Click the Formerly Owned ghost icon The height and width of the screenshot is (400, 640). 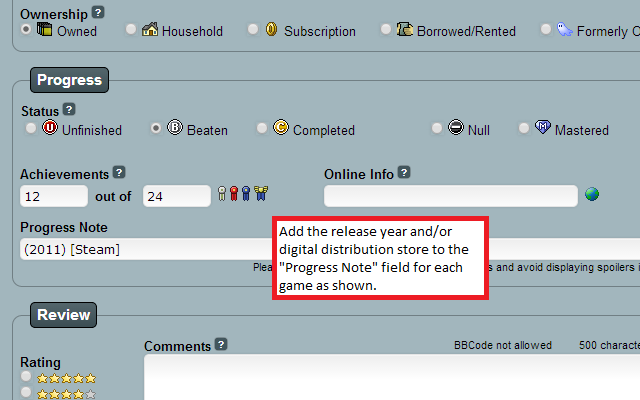(x=564, y=29)
